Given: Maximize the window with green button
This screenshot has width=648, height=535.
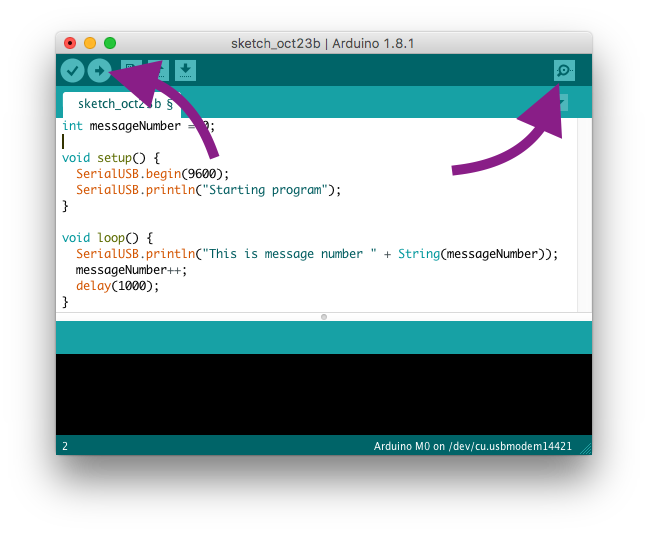Looking at the screenshot, I should tap(110, 43).
